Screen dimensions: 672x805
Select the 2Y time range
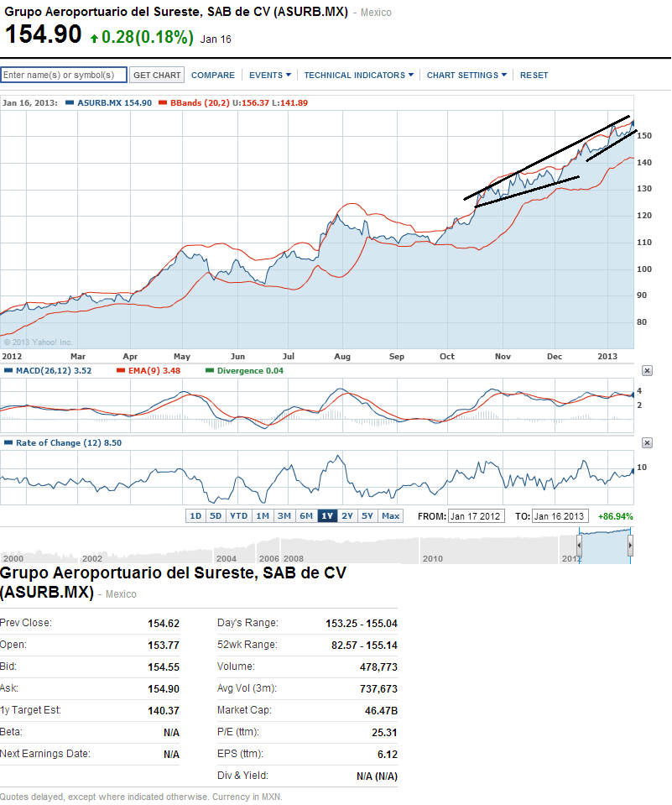347,516
